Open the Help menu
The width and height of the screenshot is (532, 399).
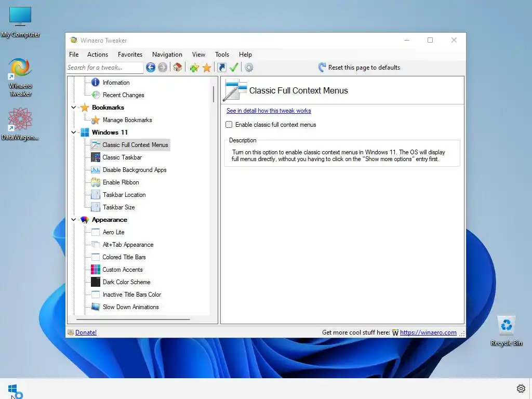245,54
